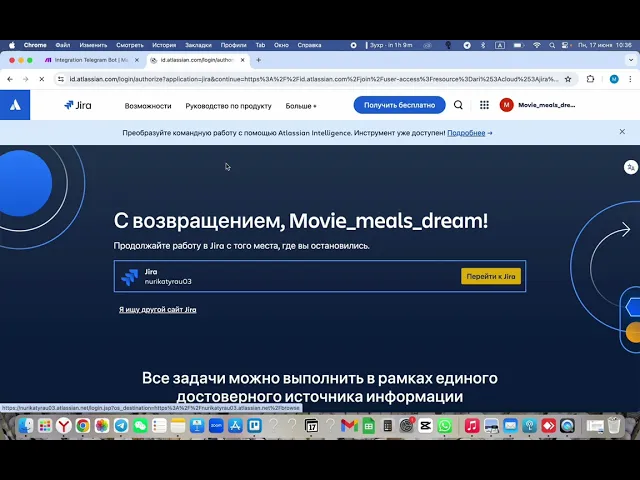Screen dimensions: 640x480
Task: Open the Chrome extensions puzzle icon
Action: (x=590, y=79)
